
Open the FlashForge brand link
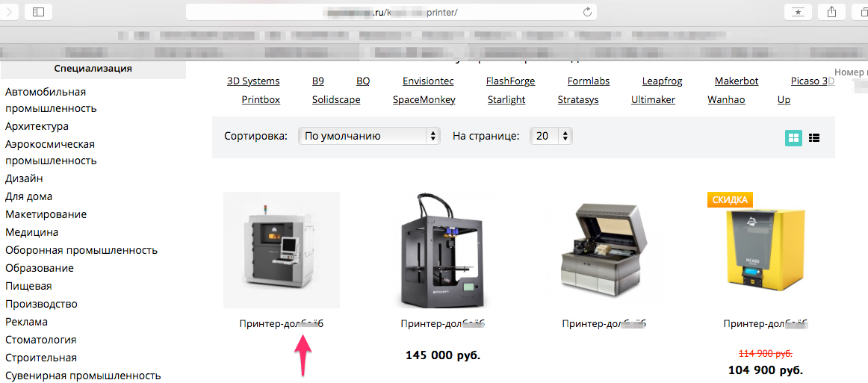(510, 81)
